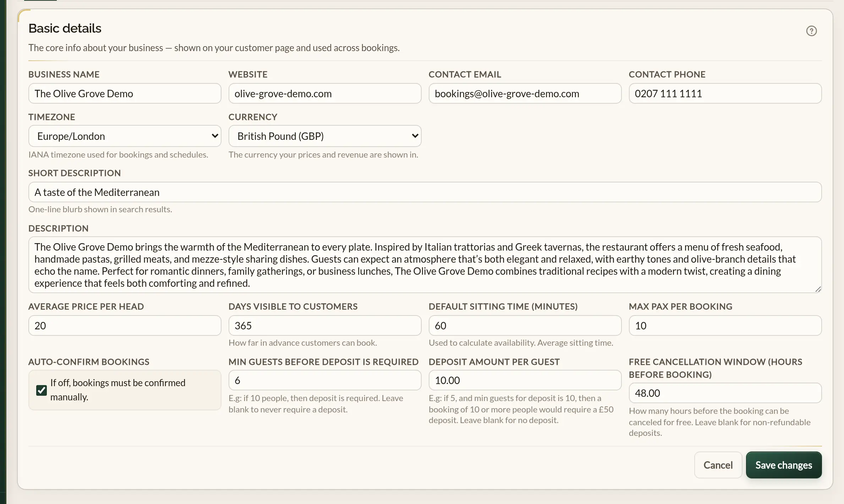Focus the Average Price Per Head field
This screenshot has width=844, height=504.
click(125, 325)
